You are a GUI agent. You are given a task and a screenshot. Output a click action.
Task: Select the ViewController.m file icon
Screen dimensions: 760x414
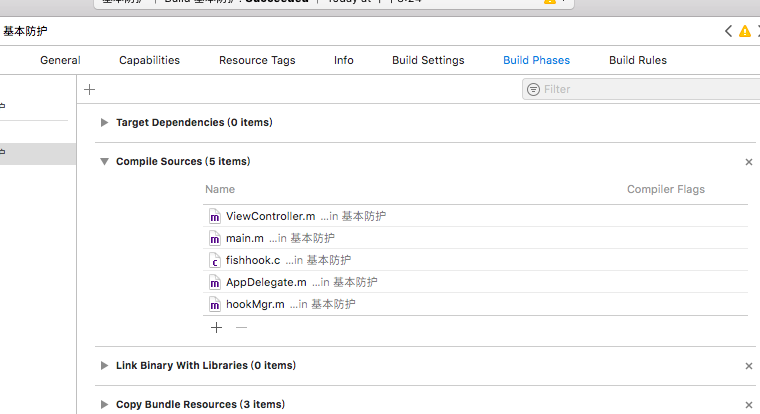[214, 216]
